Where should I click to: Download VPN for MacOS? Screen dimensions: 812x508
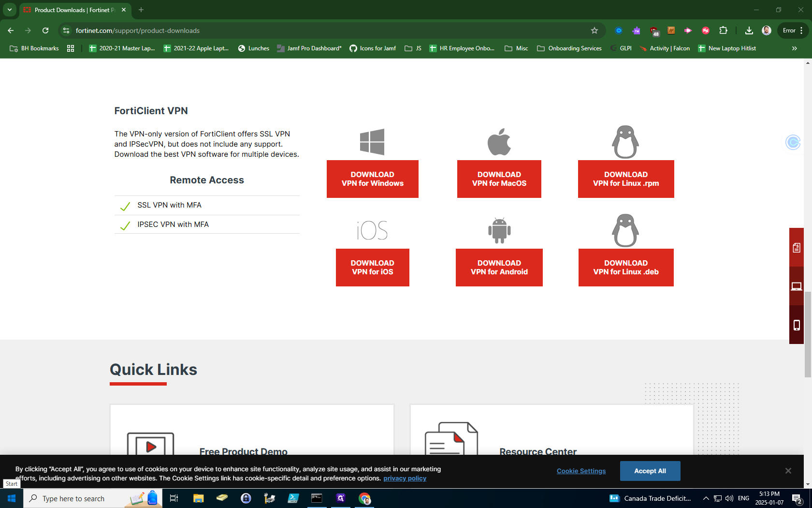click(499, 179)
